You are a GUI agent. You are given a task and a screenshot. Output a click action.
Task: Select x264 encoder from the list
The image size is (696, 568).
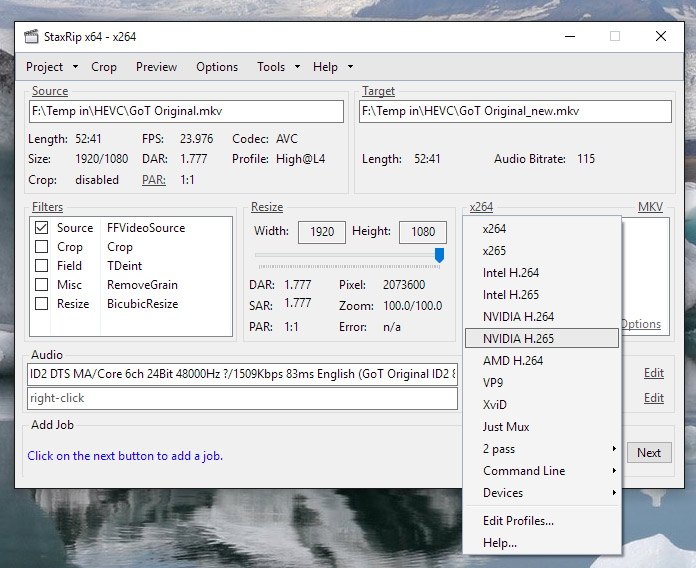(x=542, y=229)
